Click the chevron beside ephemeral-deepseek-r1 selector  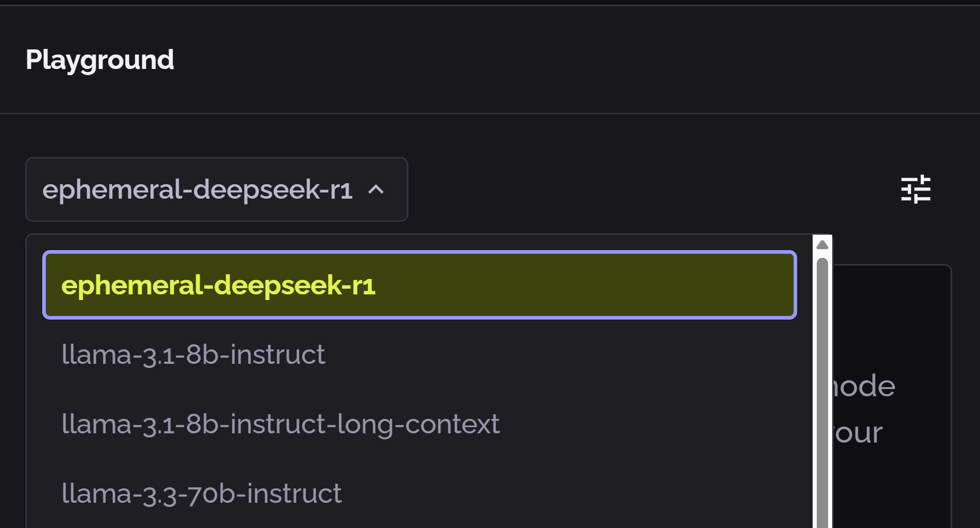tap(376, 190)
